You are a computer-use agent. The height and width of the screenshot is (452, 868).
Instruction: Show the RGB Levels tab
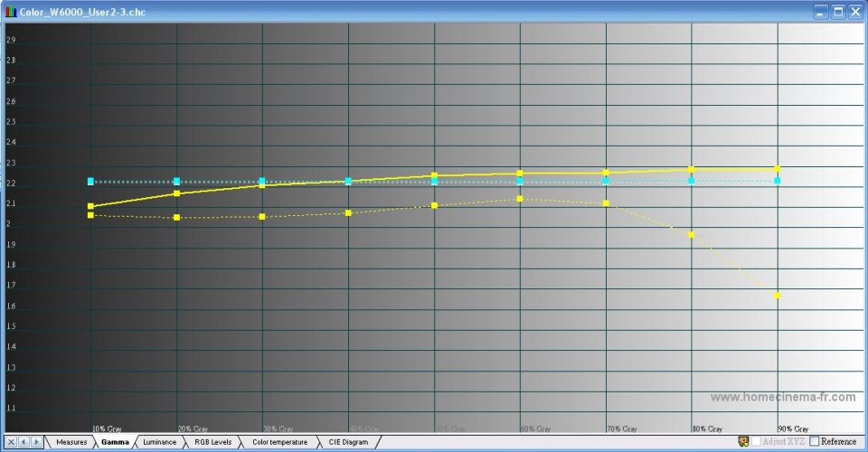[212, 442]
